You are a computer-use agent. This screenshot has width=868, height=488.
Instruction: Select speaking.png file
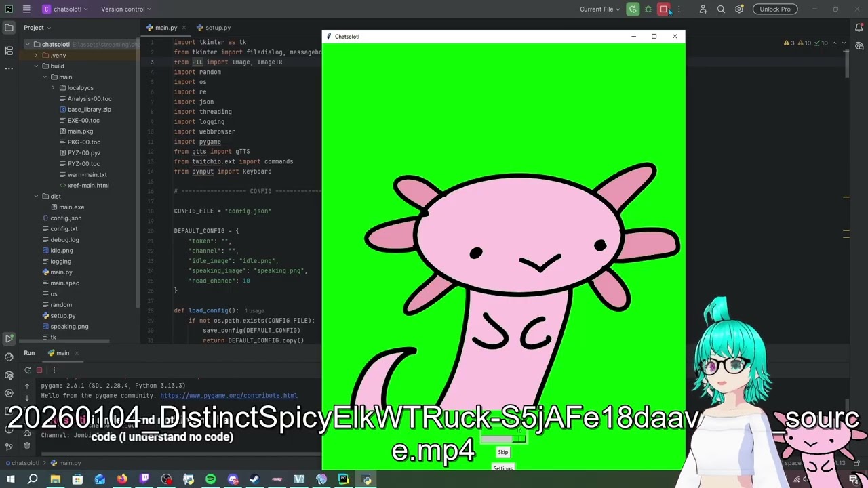coord(65,327)
